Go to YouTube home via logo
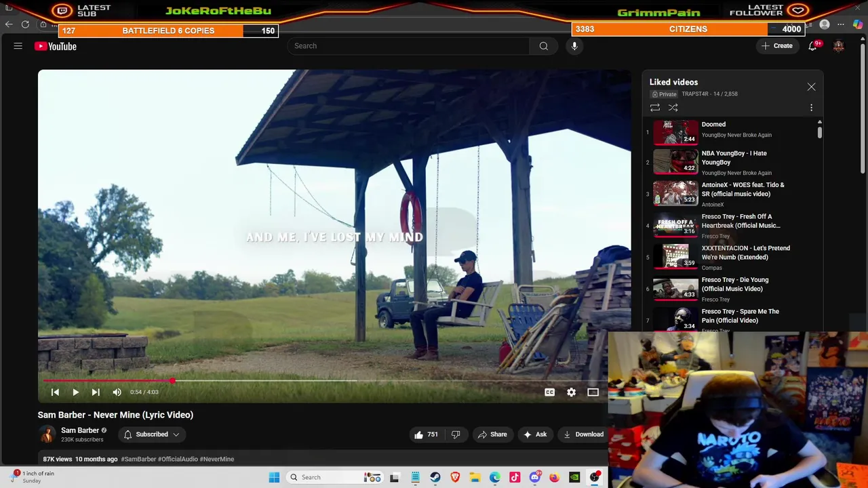868x488 pixels. tap(56, 46)
